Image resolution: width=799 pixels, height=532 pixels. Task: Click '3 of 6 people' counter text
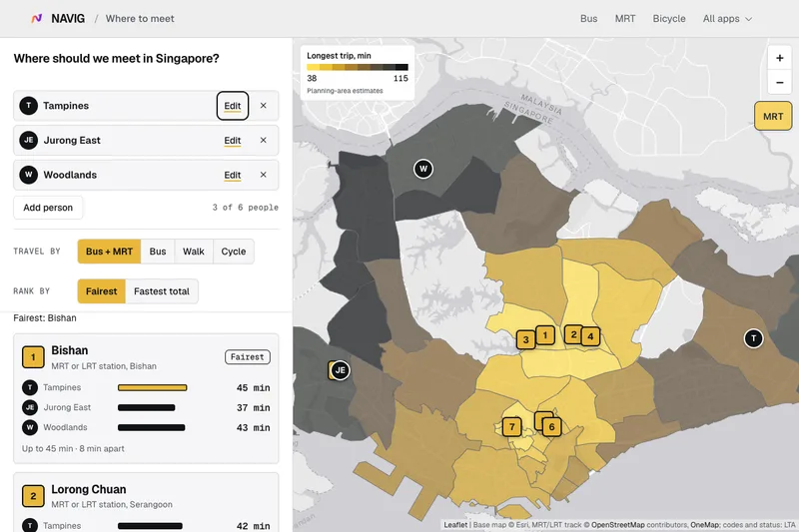point(246,208)
